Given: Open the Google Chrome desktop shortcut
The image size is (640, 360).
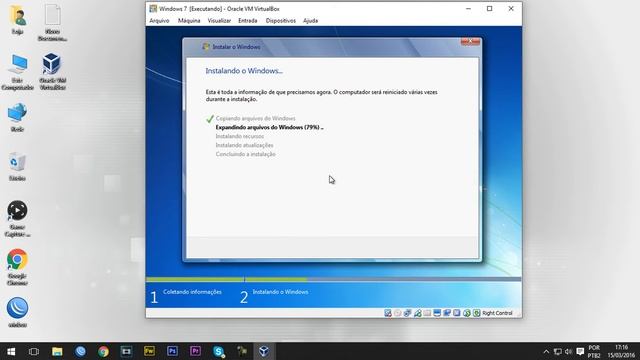Looking at the screenshot, I should pyautogui.click(x=17, y=267).
